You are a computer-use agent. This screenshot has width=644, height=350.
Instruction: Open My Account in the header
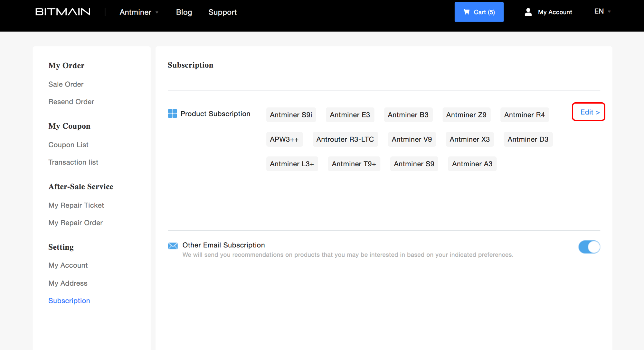point(555,12)
